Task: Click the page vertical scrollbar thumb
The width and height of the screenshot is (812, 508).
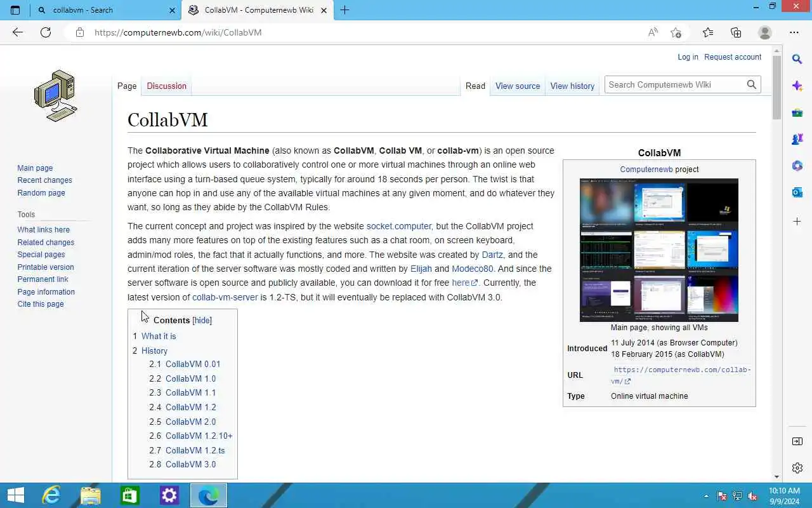Action: (x=776, y=88)
